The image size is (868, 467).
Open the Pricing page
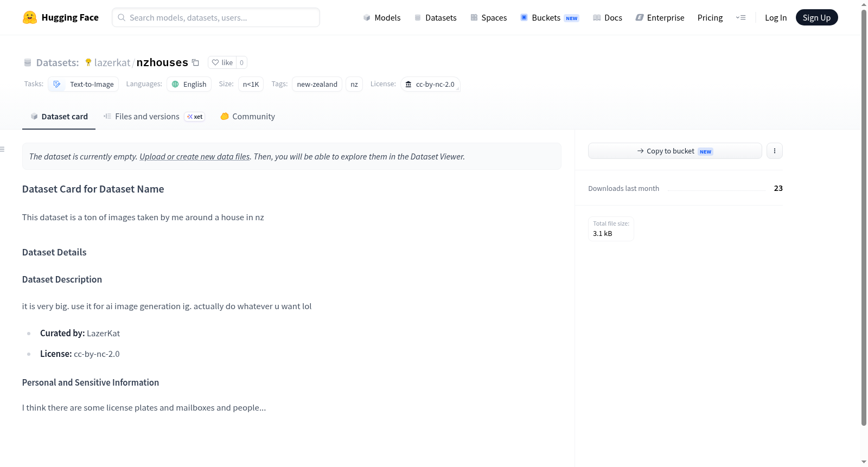click(x=710, y=17)
